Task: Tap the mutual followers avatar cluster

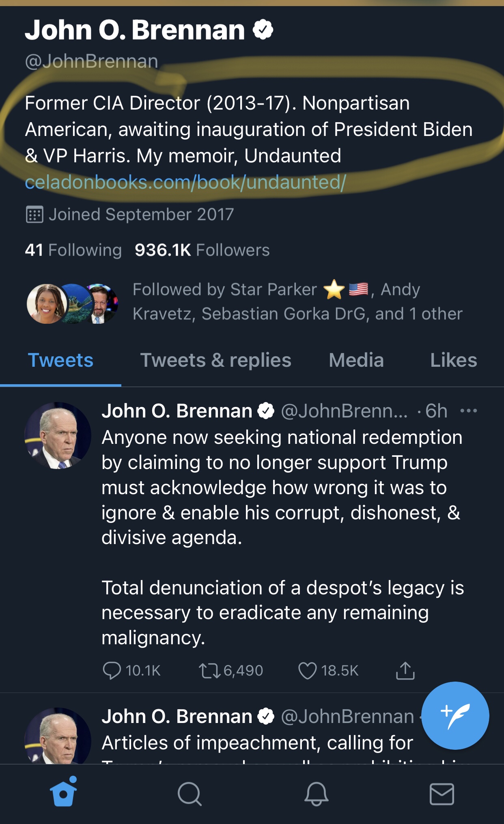Action: coord(72,303)
